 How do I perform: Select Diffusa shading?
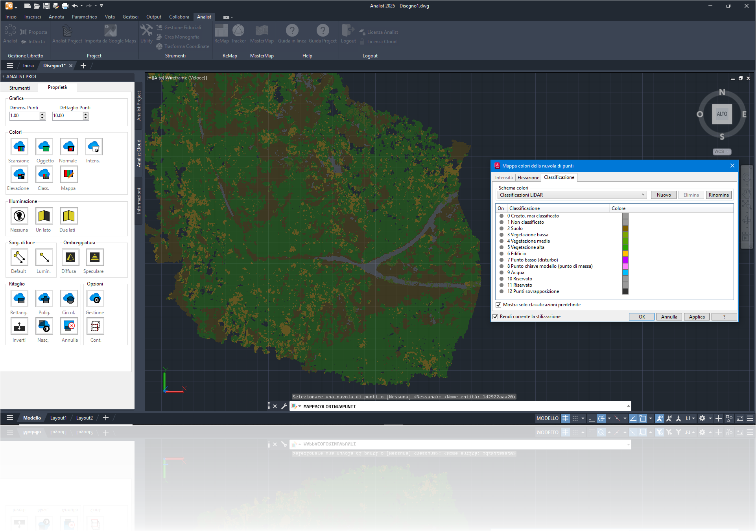pyautogui.click(x=70, y=258)
